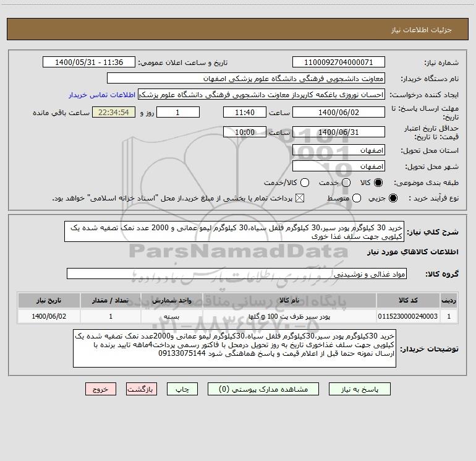Click the توضیحات خریدار notes text box
The width and height of the screenshot is (476, 461).
pos(234,348)
